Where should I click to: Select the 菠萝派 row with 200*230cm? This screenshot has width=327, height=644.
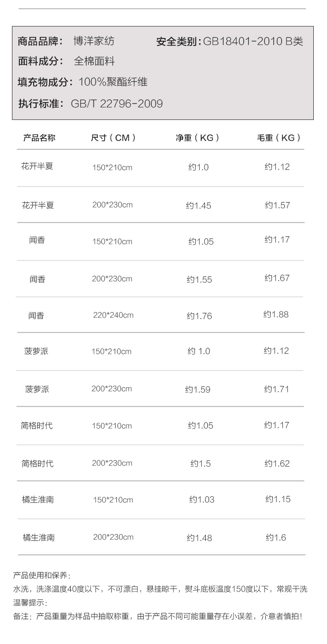tap(161, 389)
